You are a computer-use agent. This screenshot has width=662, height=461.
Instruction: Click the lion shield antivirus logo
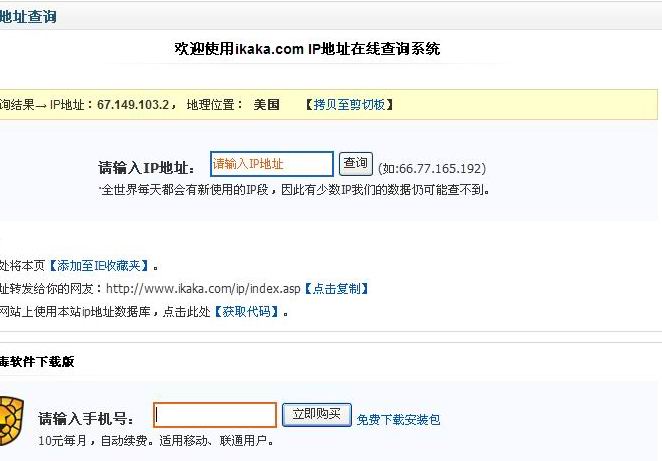[x=11, y=421]
